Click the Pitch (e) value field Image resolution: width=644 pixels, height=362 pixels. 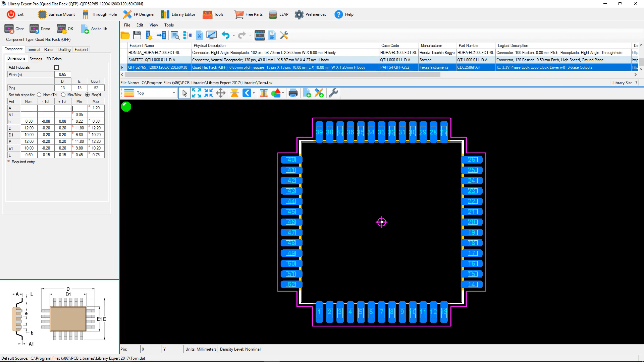pyautogui.click(x=63, y=74)
